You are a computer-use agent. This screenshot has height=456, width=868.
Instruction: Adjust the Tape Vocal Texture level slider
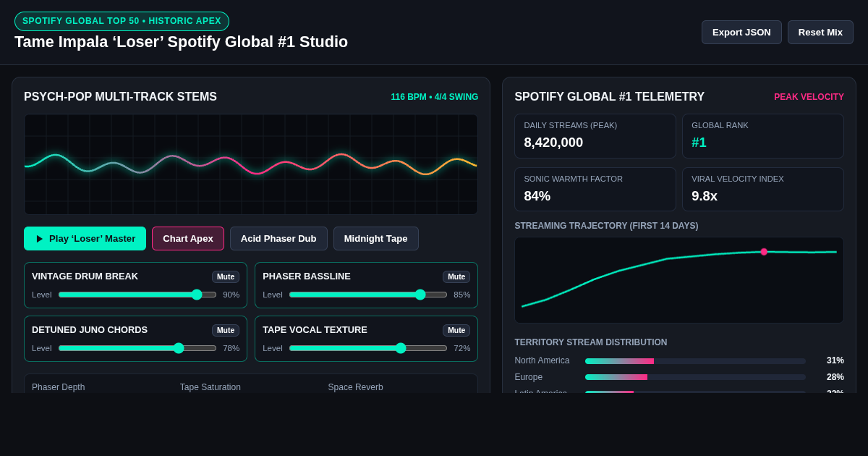(368, 348)
